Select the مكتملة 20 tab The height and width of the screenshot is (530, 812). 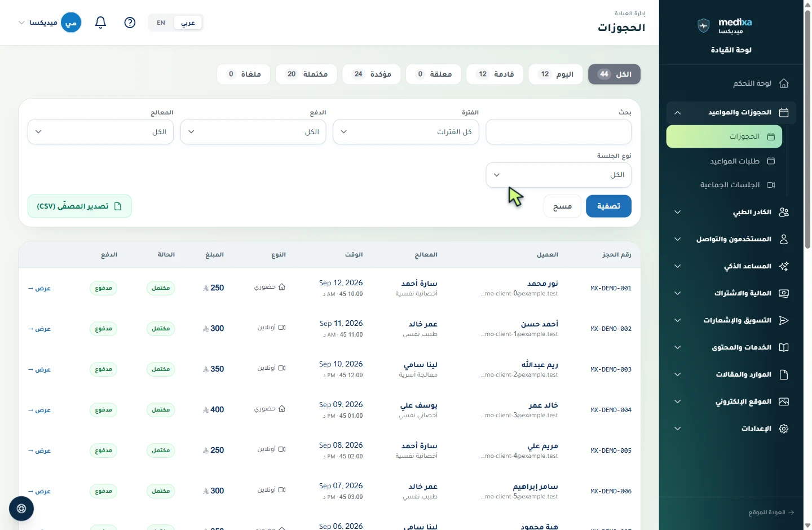point(306,74)
